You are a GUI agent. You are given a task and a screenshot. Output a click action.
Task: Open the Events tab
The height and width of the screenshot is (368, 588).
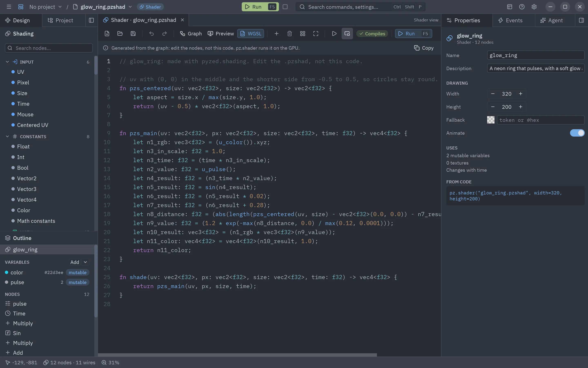[x=514, y=20]
